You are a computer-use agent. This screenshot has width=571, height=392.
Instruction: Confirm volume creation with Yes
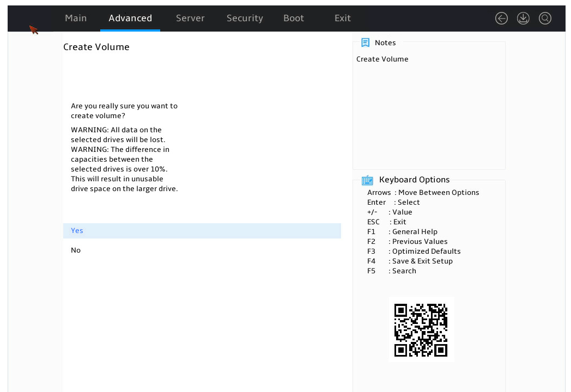tap(202, 231)
